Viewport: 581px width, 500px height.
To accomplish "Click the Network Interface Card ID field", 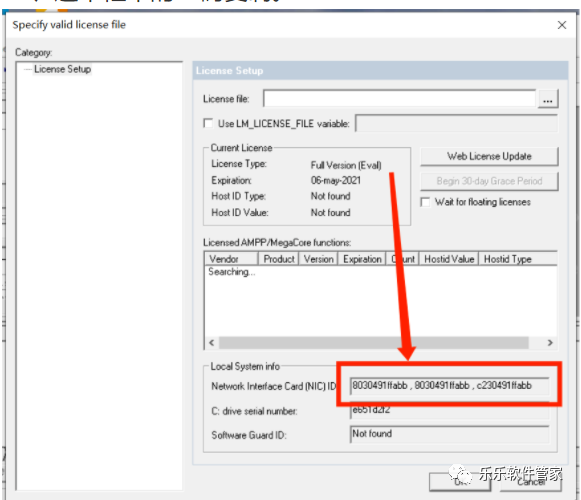I will (449, 386).
